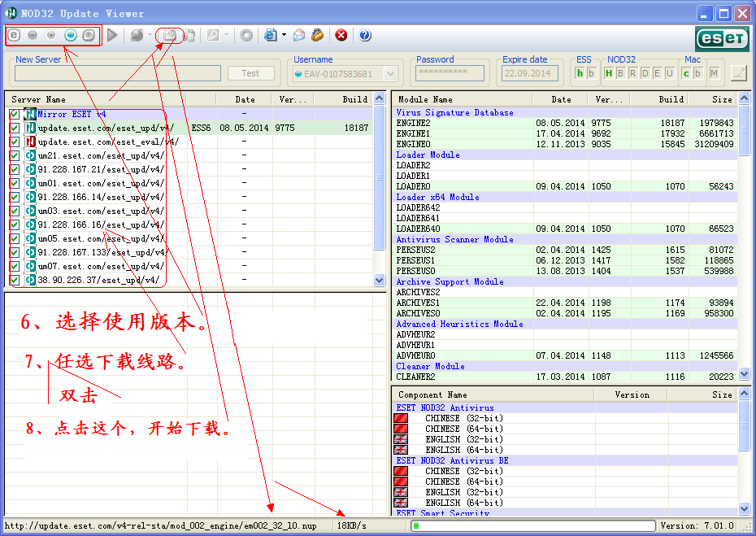Click the red icon on update.eset.com/eset_eval/v4/ row
This screenshot has width=756, height=536.
click(30, 142)
